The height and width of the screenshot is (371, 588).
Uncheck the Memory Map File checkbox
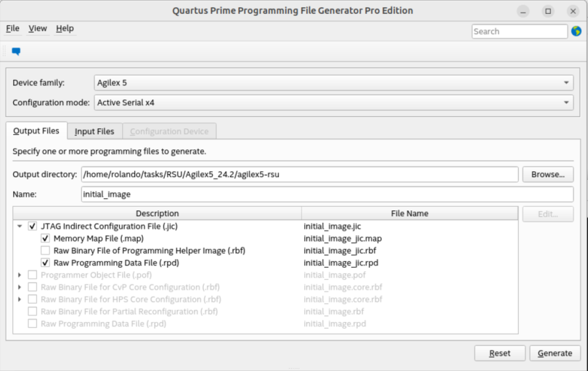point(45,238)
